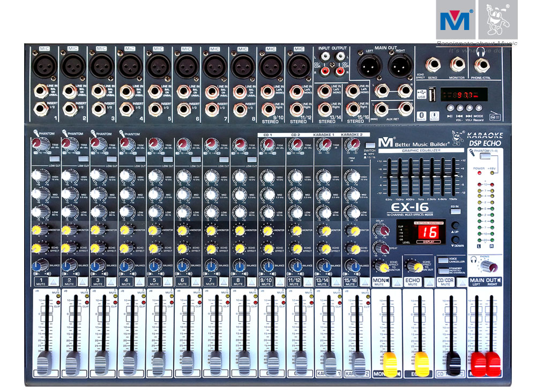Click the yellow ECHO master fader
Image resolution: width=536 pixels, height=392 pixels.
(x=421, y=364)
